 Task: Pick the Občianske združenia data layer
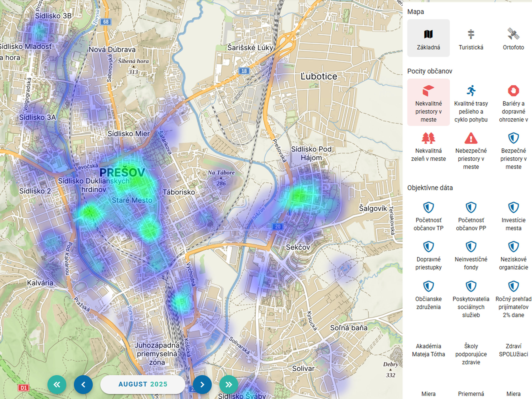click(x=428, y=296)
